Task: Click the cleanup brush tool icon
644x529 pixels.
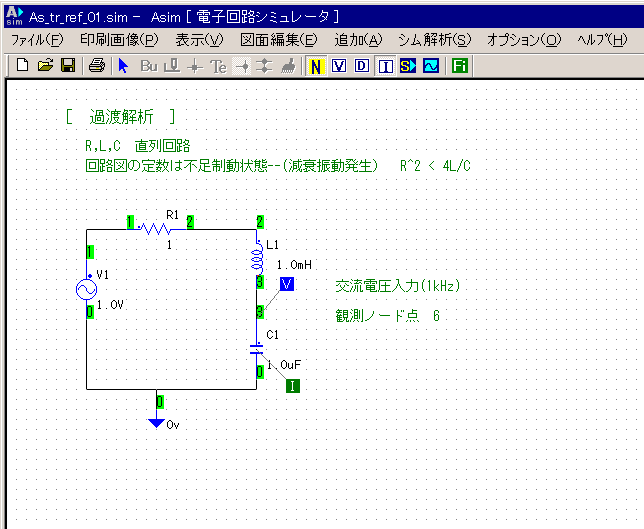Action: pyautogui.click(x=288, y=66)
